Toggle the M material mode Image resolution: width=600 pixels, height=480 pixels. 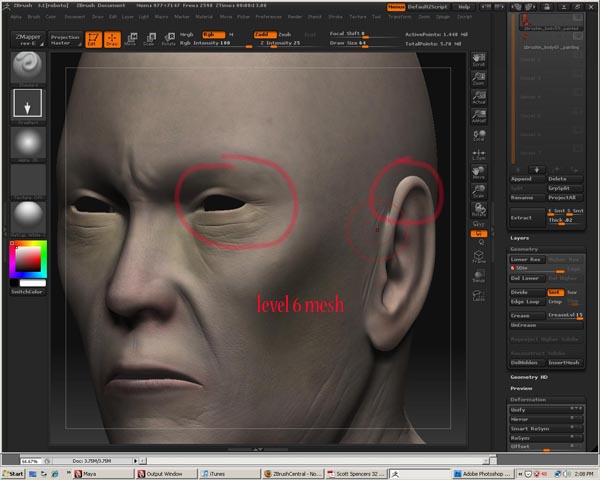231,34
